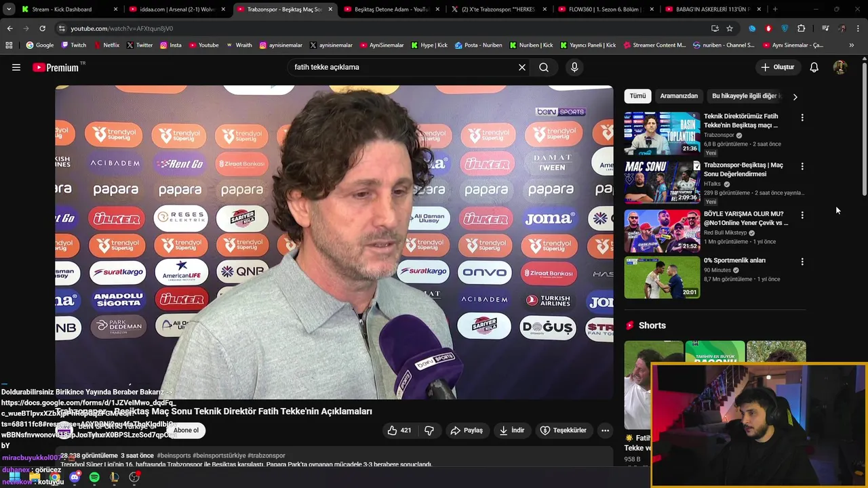Open the Chrome extensions puzzle icon
The image size is (868, 488).
[802, 28]
